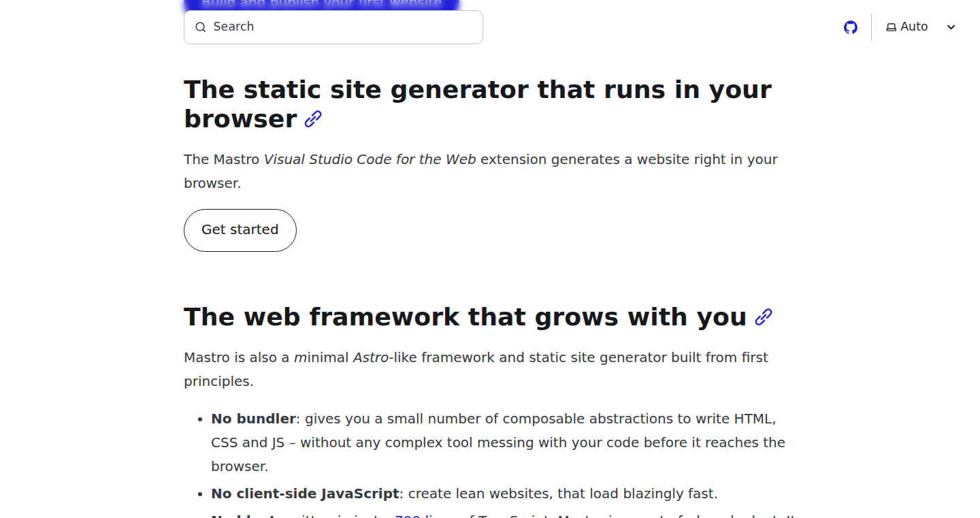Click the 'No bundler' bold text
Image resolution: width=980 pixels, height=518 pixels.
pyautogui.click(x=253, y=419)
